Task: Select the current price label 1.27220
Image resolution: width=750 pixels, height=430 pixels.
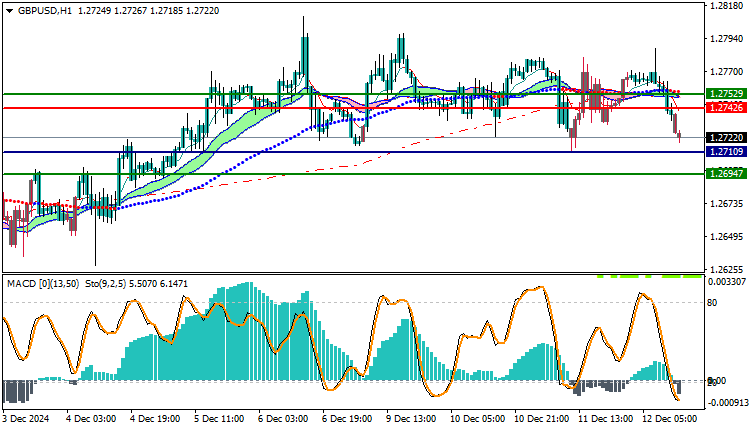Action: [x=727, y=138]
